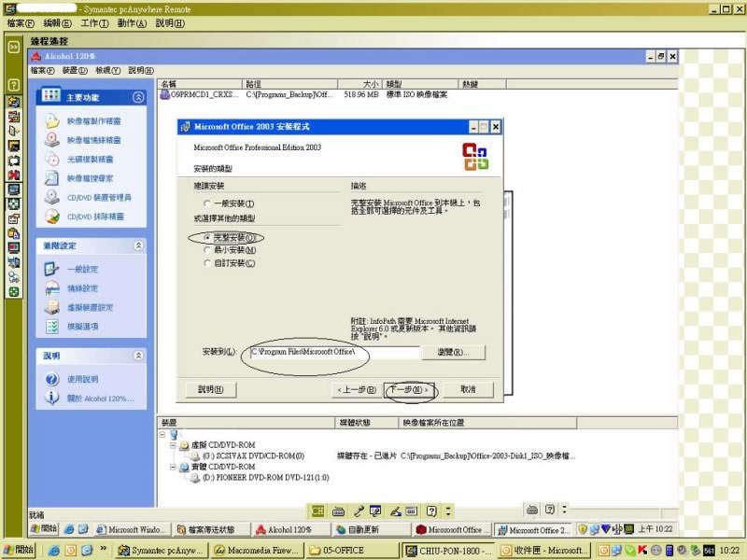
Task: Sort image list by 名稱 column
Action: 201,84
